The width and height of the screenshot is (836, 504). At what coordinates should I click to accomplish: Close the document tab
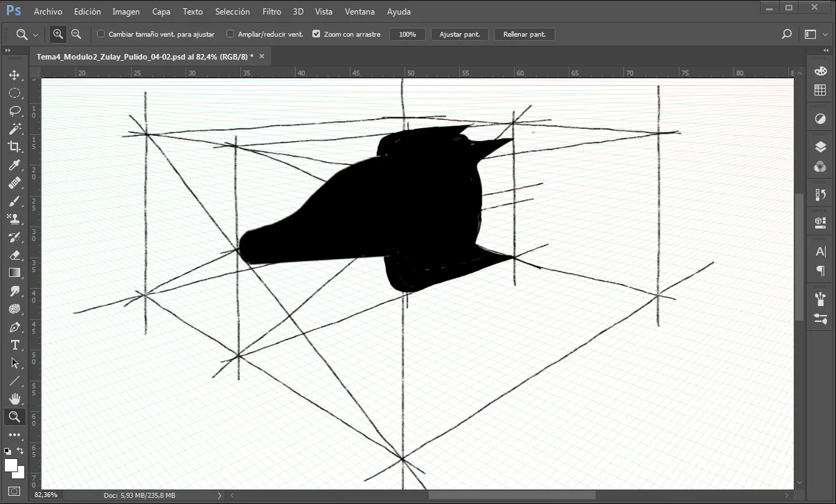tap(263, 56)
